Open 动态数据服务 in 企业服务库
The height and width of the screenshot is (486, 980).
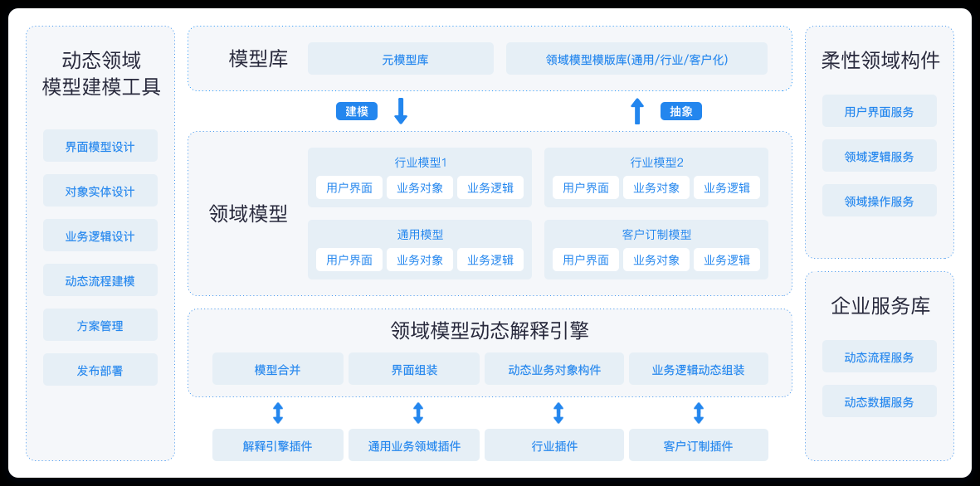pyautogui.click(x=880, y=401)
